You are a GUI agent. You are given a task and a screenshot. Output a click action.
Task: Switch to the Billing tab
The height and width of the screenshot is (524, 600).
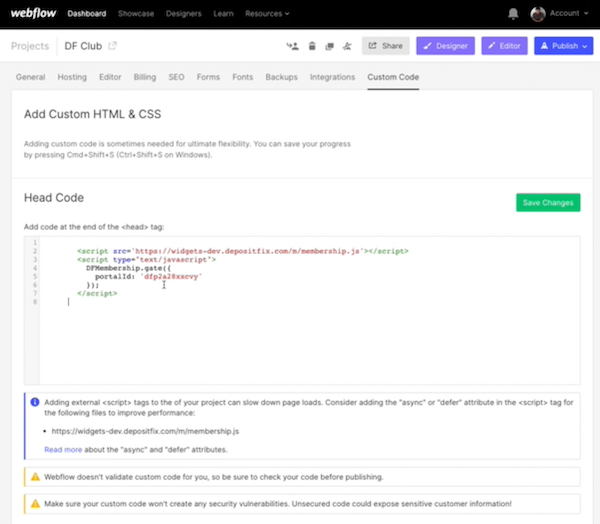(145, 77)
